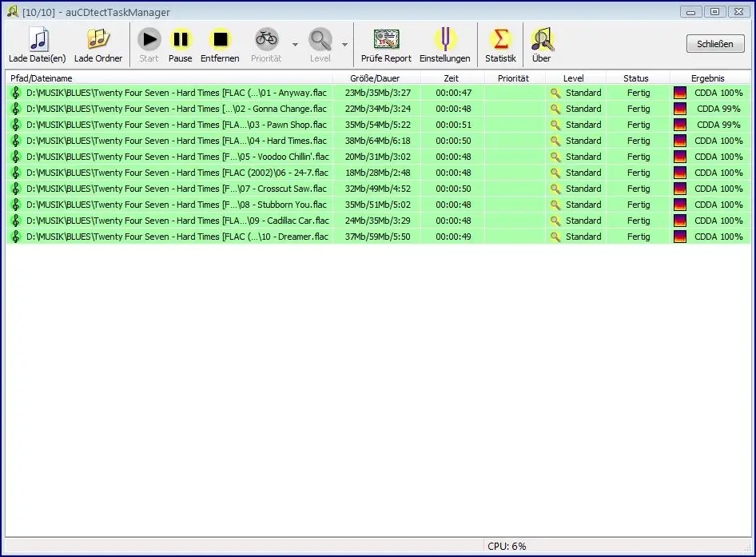This screenshot has height=557, width=756.
Task: Click the treble clef icon for 08 - Stubborn You.flac
Action: tap(16, 204)
